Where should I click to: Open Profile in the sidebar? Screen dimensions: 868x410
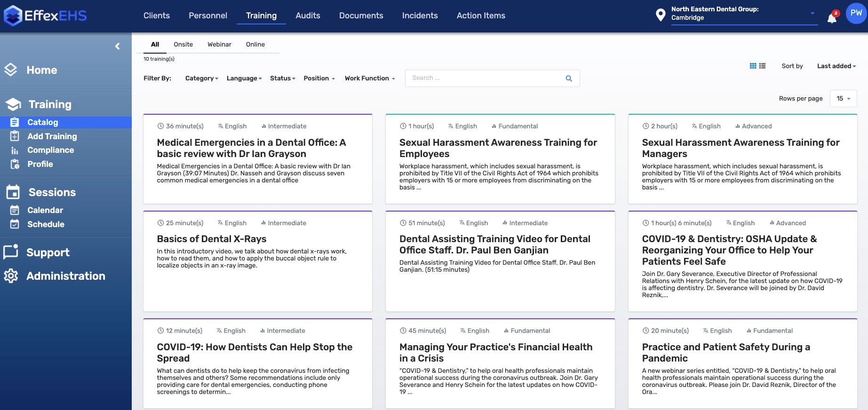pyautogui.click(x=40, y=164)
